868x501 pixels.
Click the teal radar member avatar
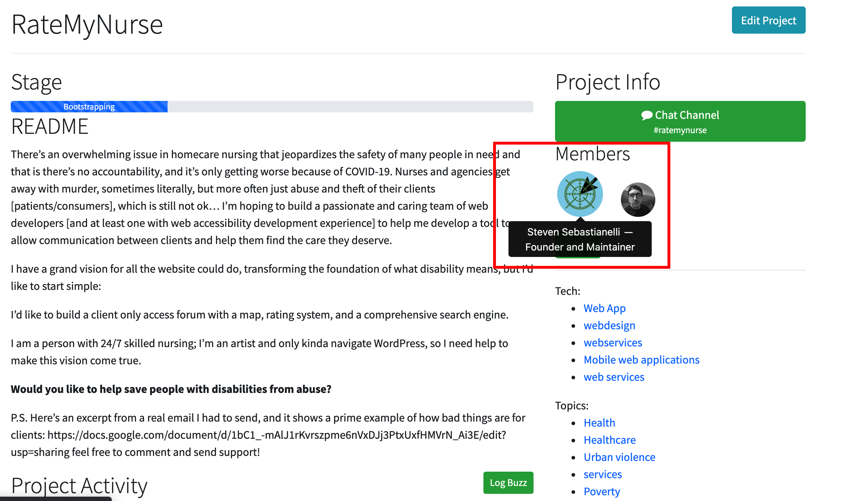click(x=580, y=194)
